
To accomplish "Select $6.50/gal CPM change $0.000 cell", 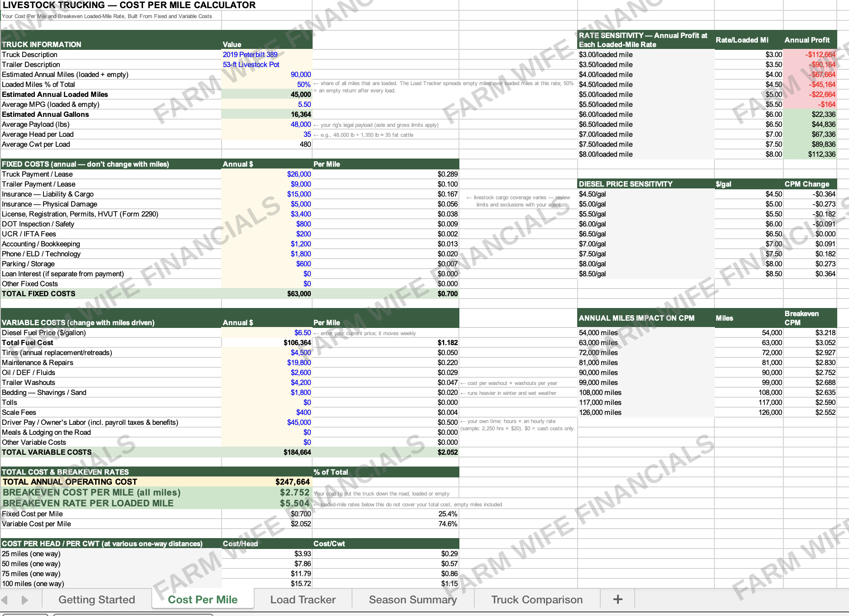I will pyautogui.click(x=810, y=234).
